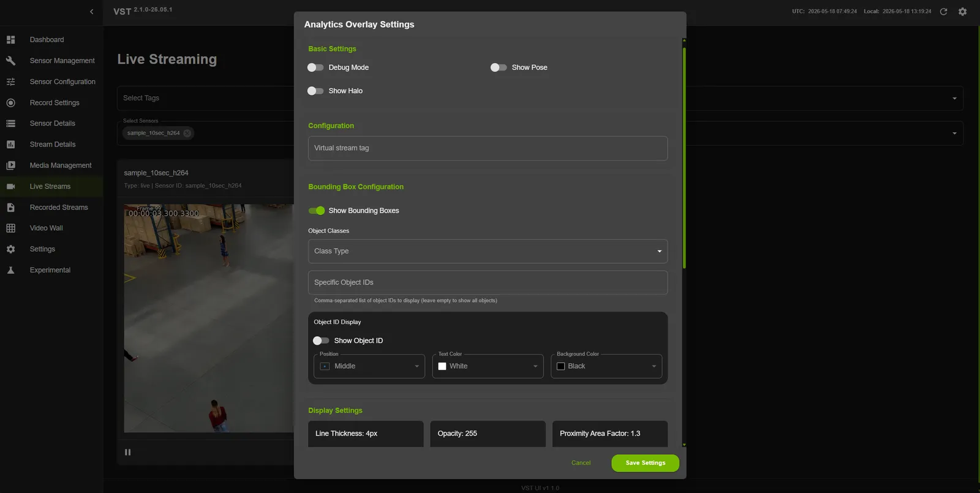Open the Video Wall menu item
The image size is (980, 493).
[47, 228]
